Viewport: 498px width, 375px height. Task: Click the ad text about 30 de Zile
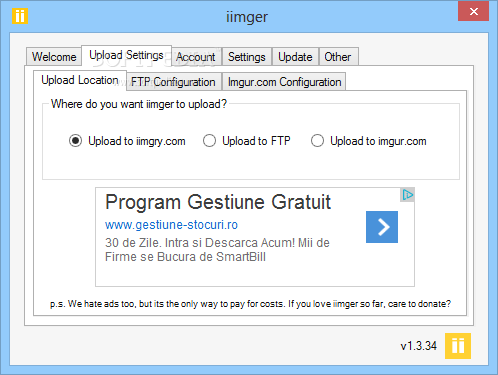point(217,250)
